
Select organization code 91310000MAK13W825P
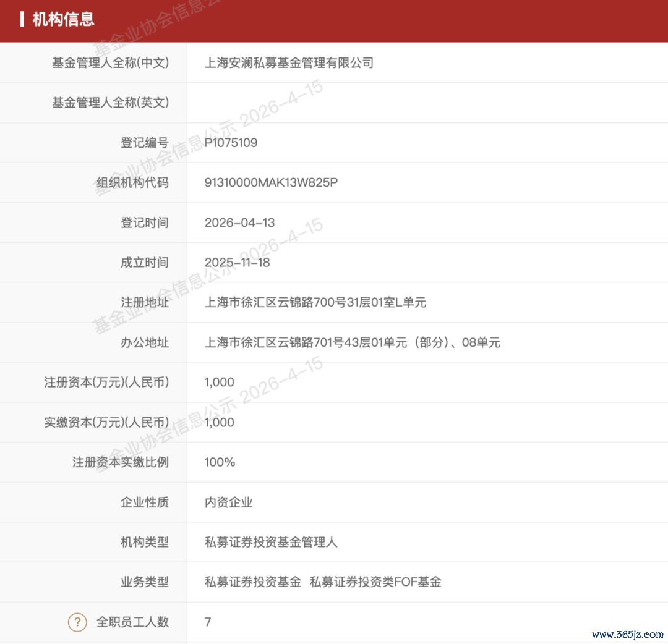(271, 182)
